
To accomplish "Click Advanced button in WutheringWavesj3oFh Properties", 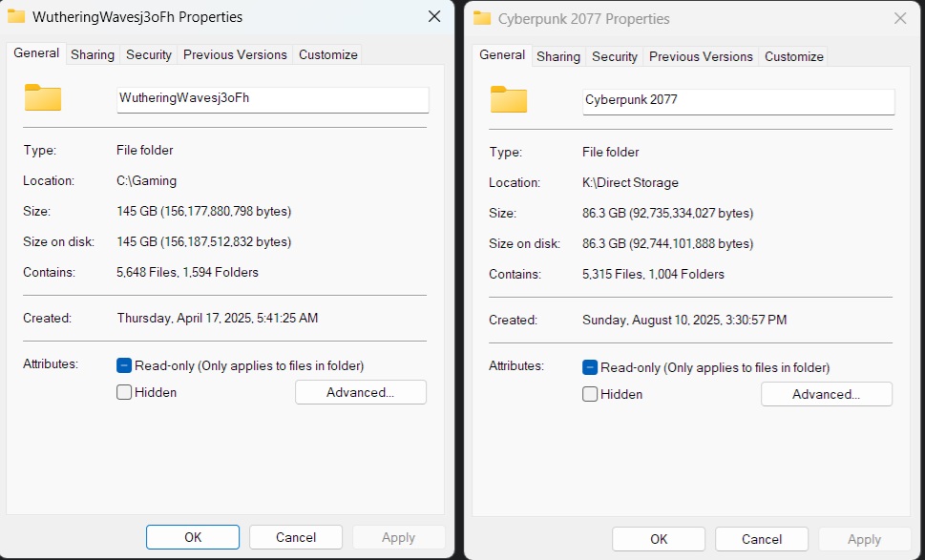I will 361,392.
